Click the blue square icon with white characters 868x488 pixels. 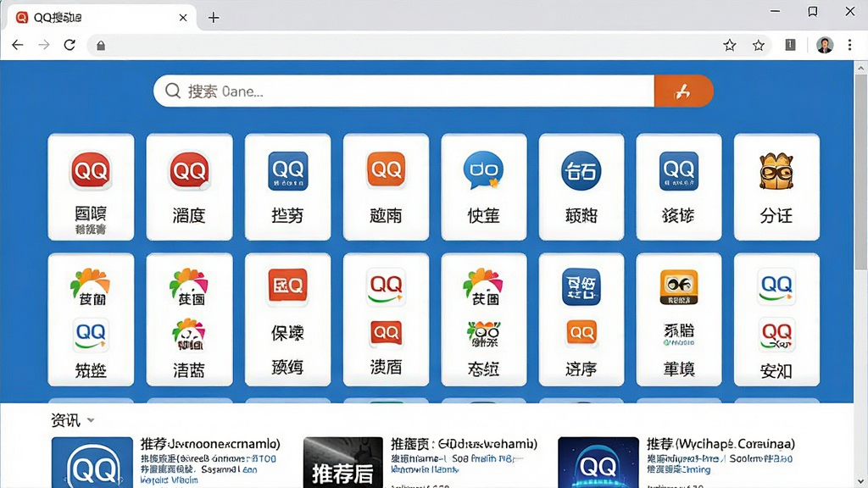(x=581, y=286)
